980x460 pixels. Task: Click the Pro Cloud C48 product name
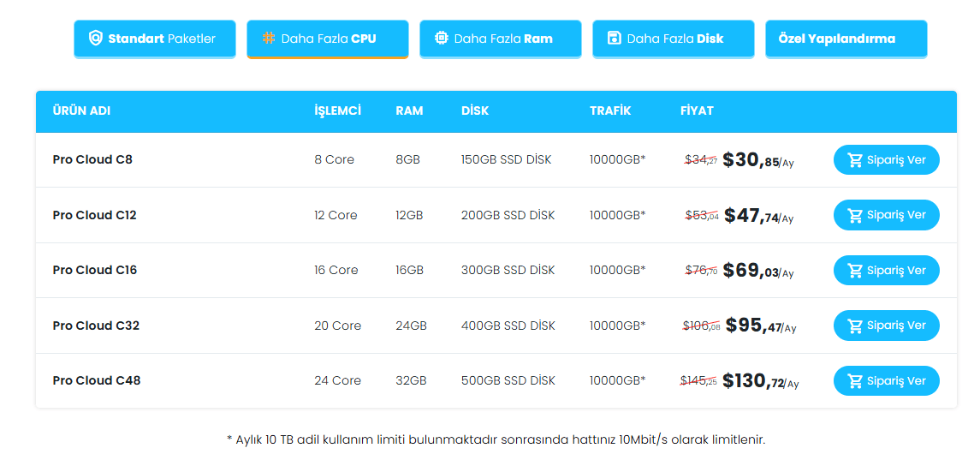click(x=97, y=380)
